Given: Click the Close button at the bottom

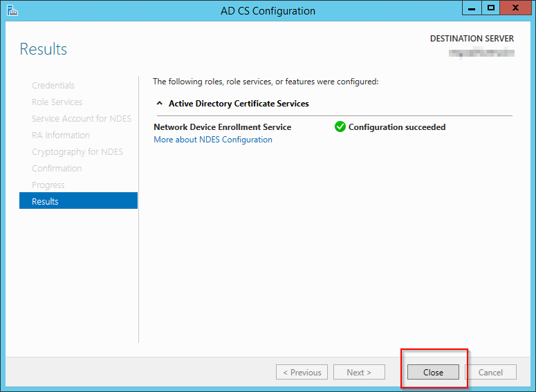Looking at the screenshot, I should pyautogui.click(x=433, y=372).
